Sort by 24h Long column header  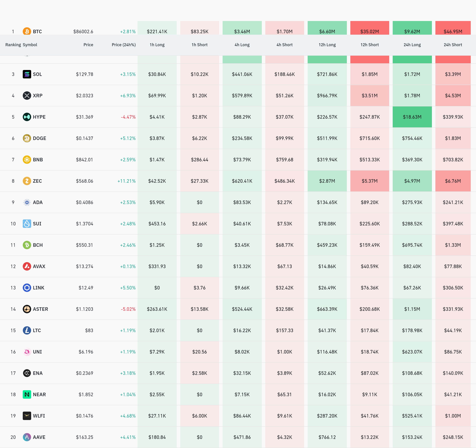pos(412,45)
